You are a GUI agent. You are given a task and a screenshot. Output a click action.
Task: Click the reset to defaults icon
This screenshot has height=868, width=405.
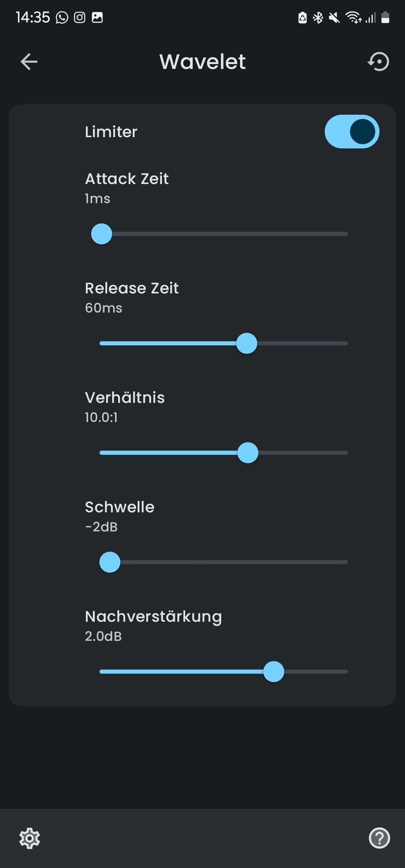[x=379, y=62]
